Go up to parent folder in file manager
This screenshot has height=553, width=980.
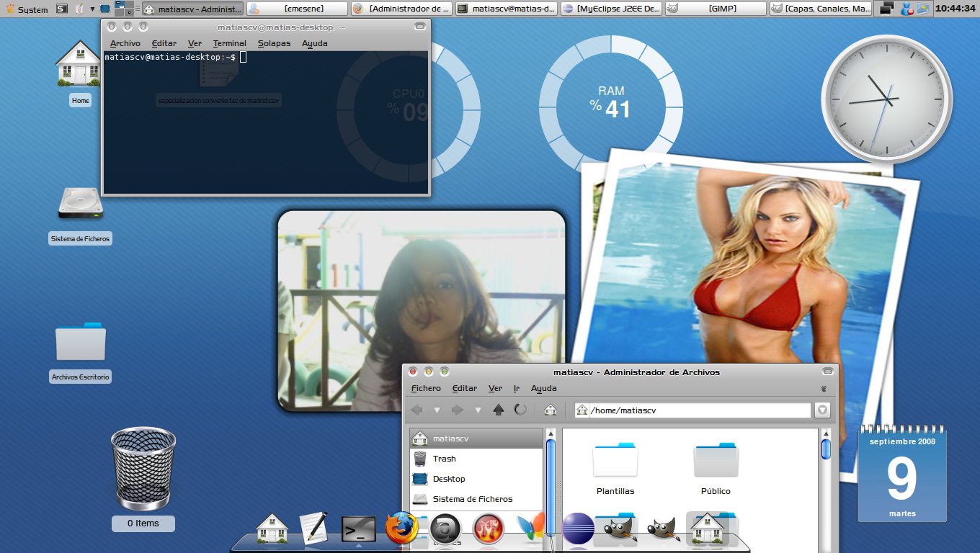pos(498,410)
